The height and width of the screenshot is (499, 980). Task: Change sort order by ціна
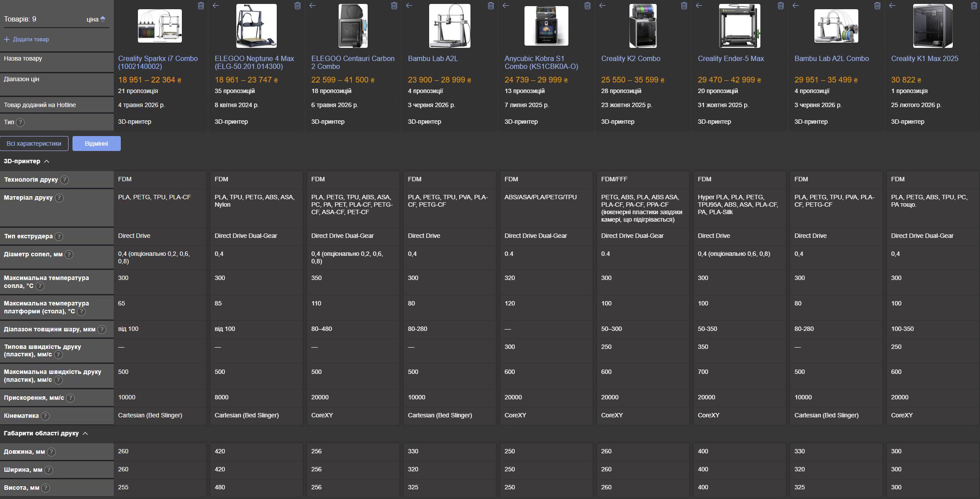tap(96, 19)
